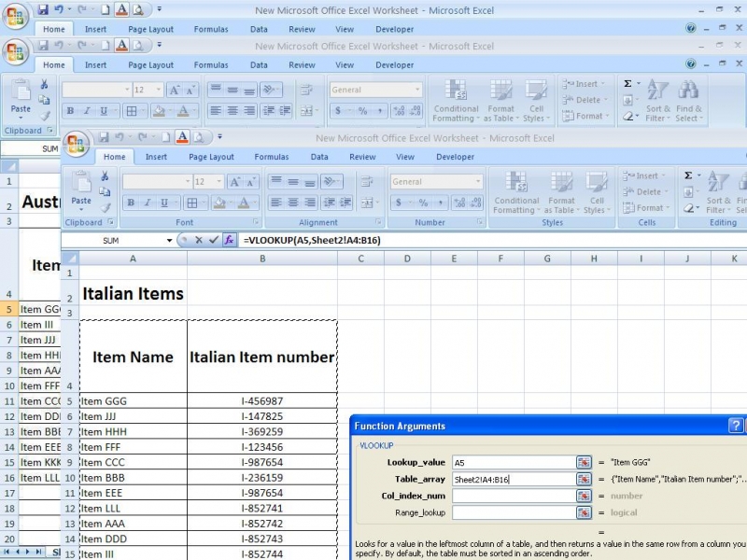Click Format as Table in the frontmost window's ribbon
This screenshot has width=747, height=560.
point(561,191)
